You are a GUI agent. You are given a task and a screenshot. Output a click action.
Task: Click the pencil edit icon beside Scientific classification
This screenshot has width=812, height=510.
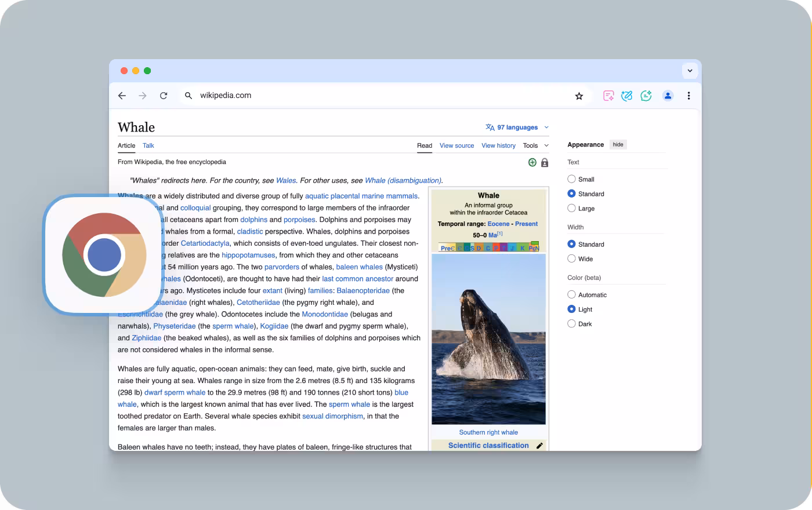(x=539, y=446)
